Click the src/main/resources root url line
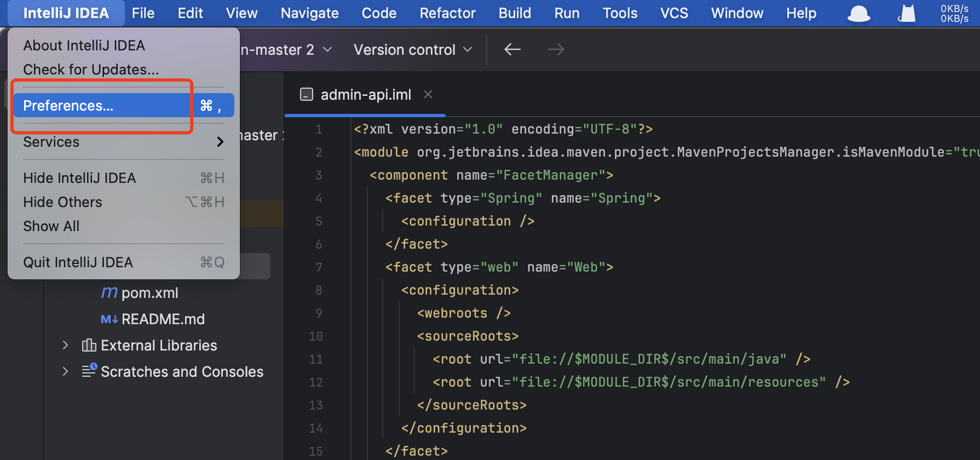980x460 pixels. pos(641,382)
